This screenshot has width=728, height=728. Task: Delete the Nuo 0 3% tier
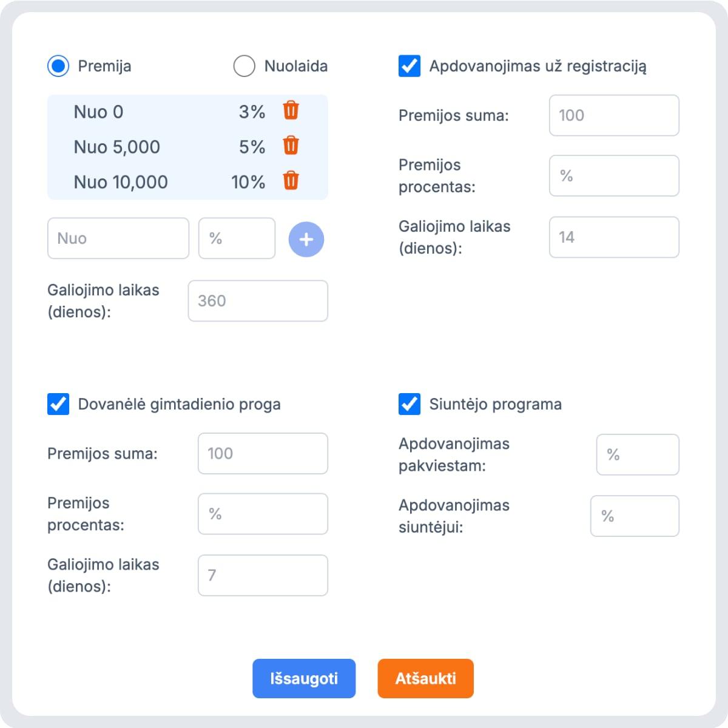tap(291, 110)
